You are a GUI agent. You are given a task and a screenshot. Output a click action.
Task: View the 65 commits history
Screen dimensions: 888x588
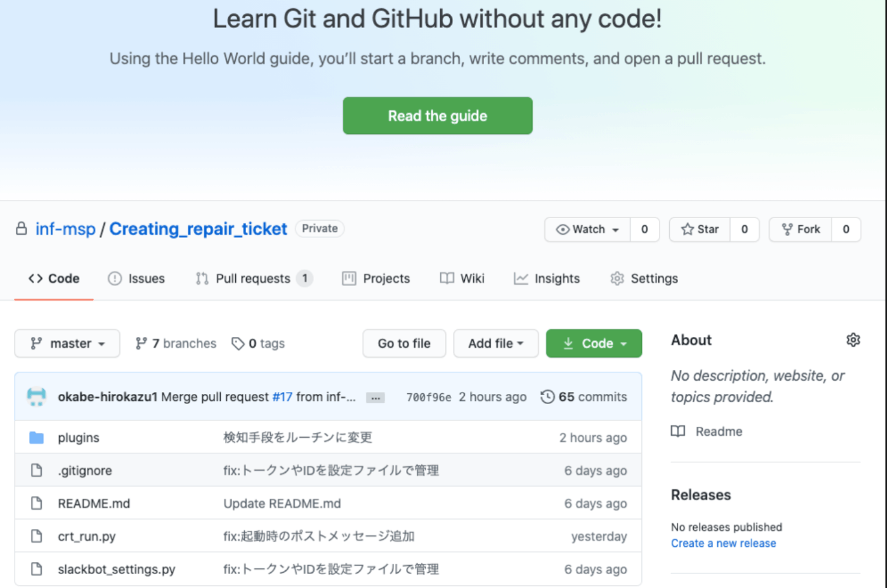tap(584, 397)
